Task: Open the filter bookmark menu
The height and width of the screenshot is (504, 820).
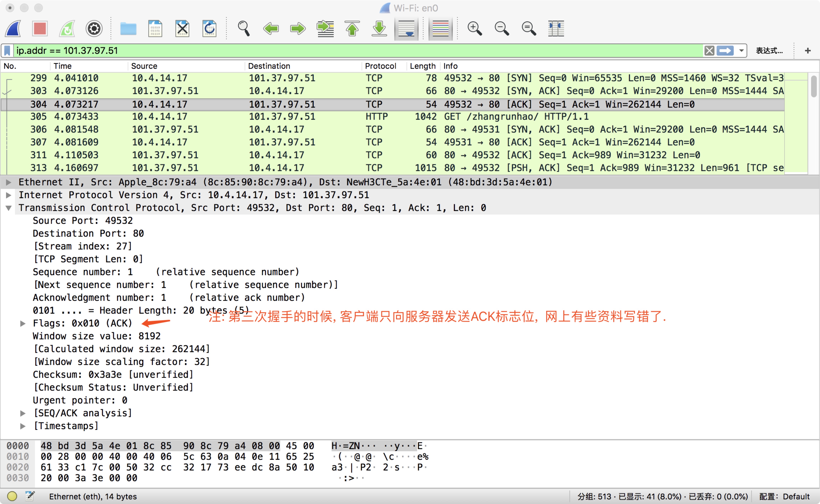Action: (7, 51)
